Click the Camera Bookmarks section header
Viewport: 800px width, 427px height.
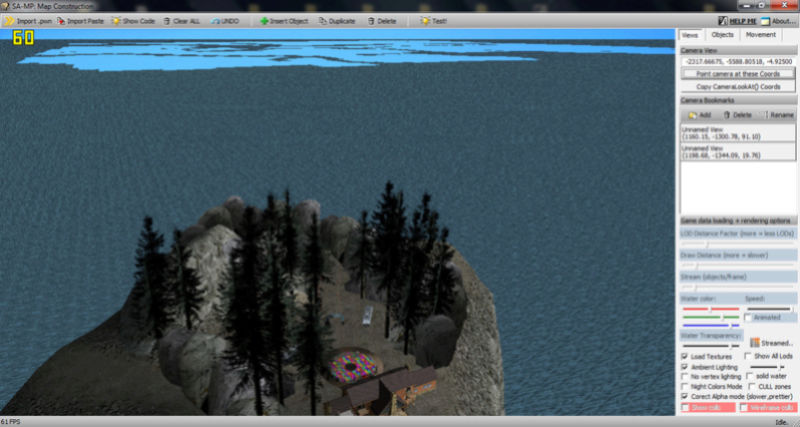(738, 100)
